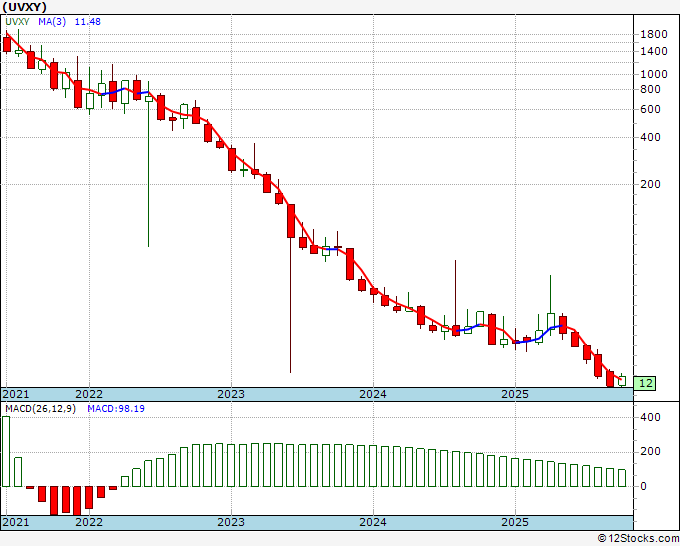680x546 pixels.
Task: Select 2022 on price chart time axis
Action: tap(89, 394)
